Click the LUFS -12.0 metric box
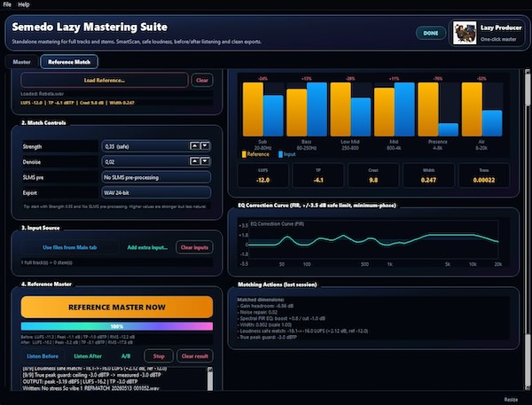Image resolution: width=532 pixels, height=405 pixels. 263,175
